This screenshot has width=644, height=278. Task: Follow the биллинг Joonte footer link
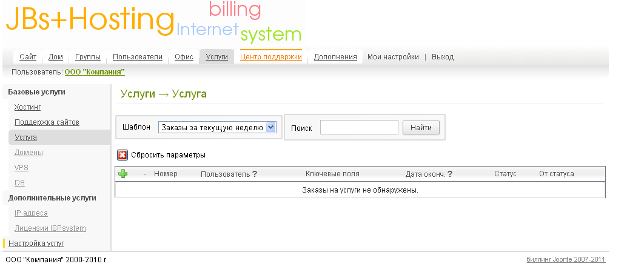click(x=565, y=259)
